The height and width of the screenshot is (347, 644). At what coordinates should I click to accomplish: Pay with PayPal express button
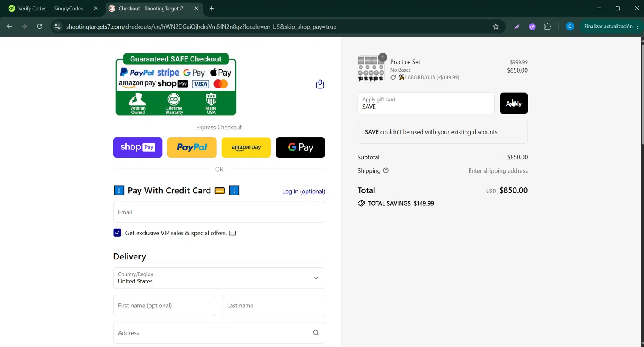pos(192,147)
